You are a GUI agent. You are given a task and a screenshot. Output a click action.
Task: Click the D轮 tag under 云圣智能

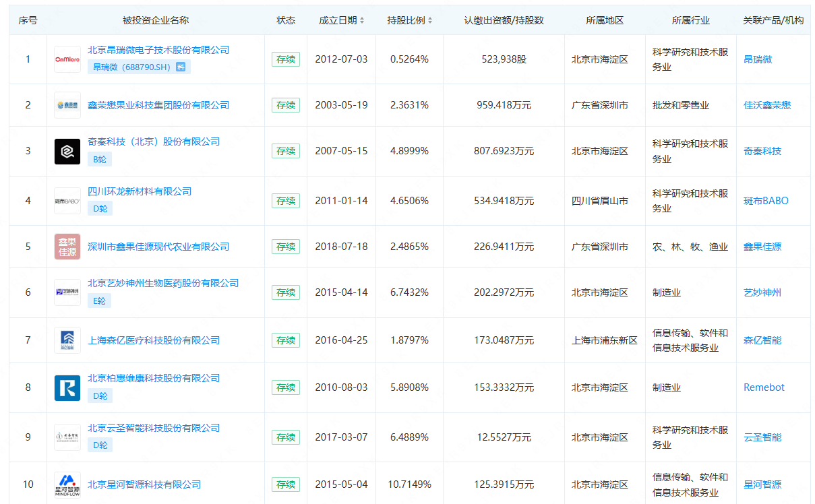[100, 445]
